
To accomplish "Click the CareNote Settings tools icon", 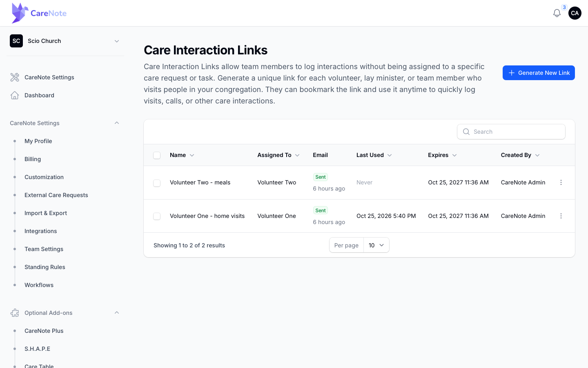I will (15, 77).
